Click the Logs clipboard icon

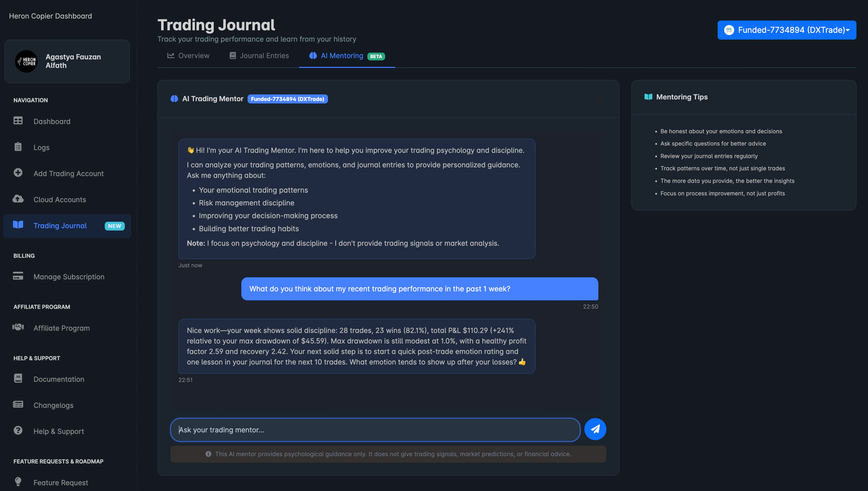[x=18, y=147]
